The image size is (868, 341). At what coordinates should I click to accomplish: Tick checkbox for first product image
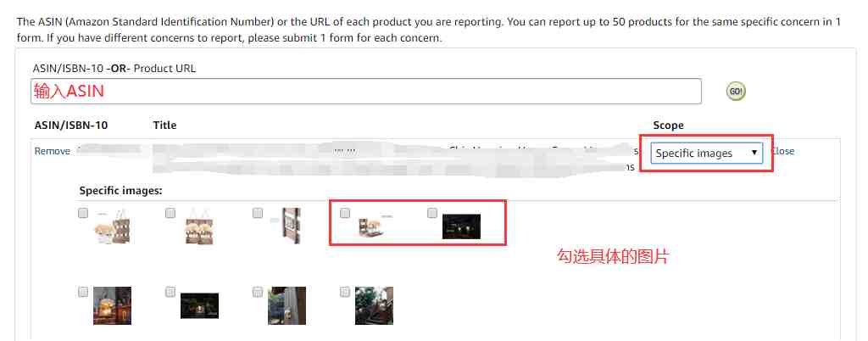tap(83, 213)
